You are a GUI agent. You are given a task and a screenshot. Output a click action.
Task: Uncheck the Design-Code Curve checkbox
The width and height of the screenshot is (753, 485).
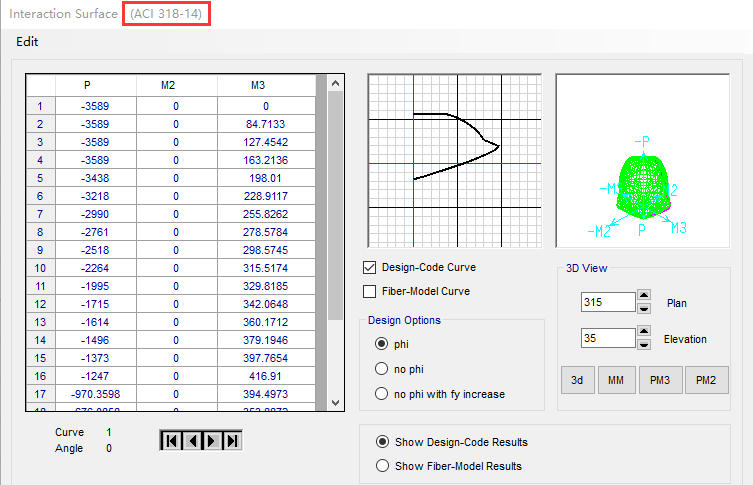tap(370, 268)
